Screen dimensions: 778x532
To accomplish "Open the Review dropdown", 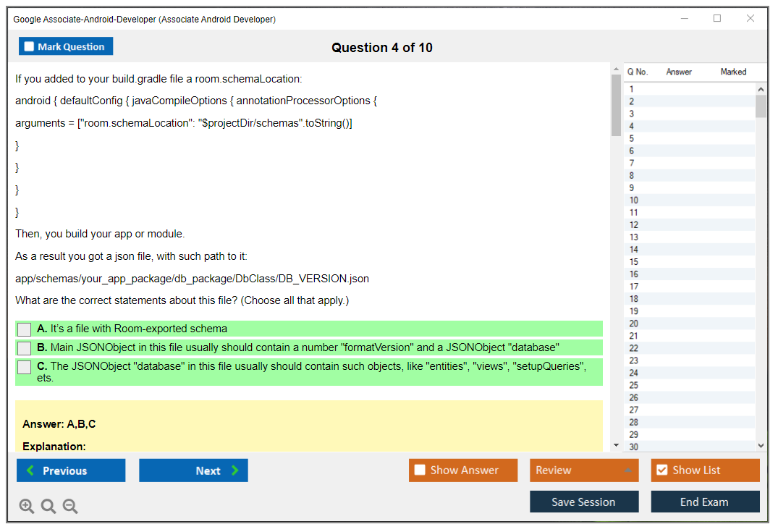I will coord(583,470).
